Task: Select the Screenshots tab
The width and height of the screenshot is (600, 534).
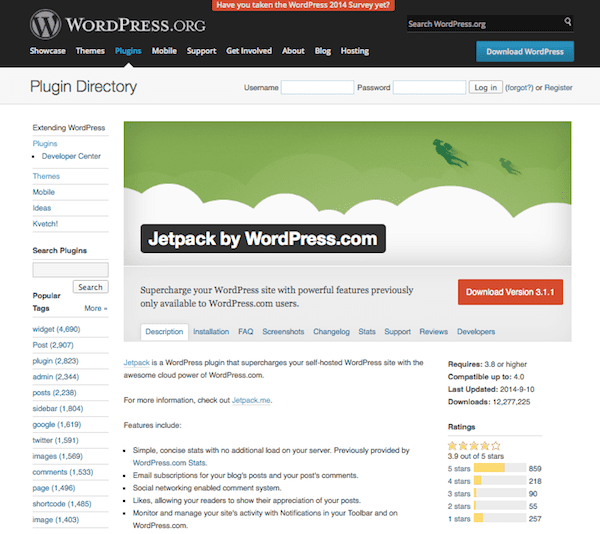Action: click(x=283, y=331)
